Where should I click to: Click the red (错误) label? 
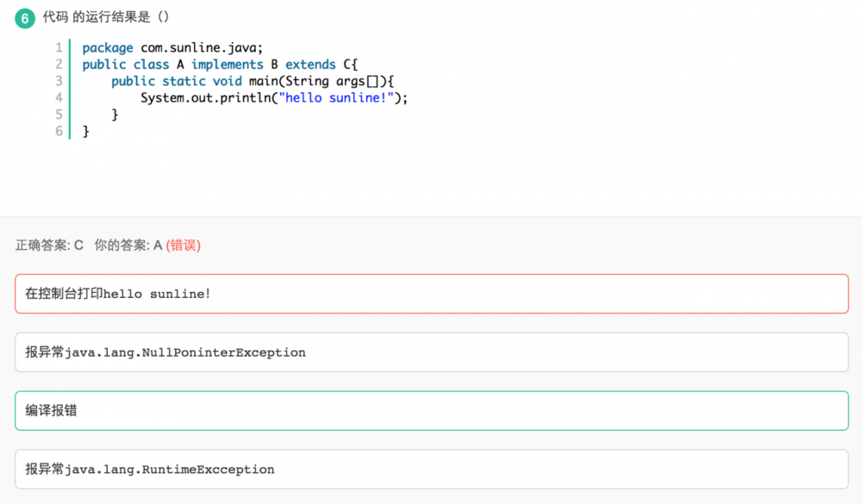point(183,246)
